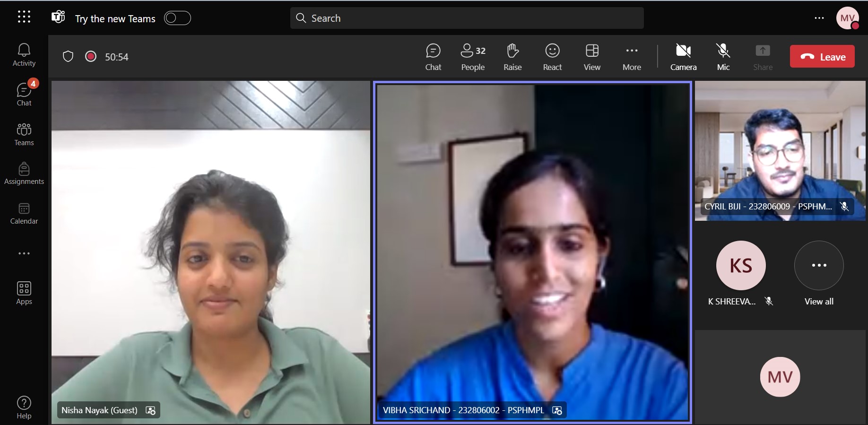
Task: Unmute the Mic
Action: [723, 57]
